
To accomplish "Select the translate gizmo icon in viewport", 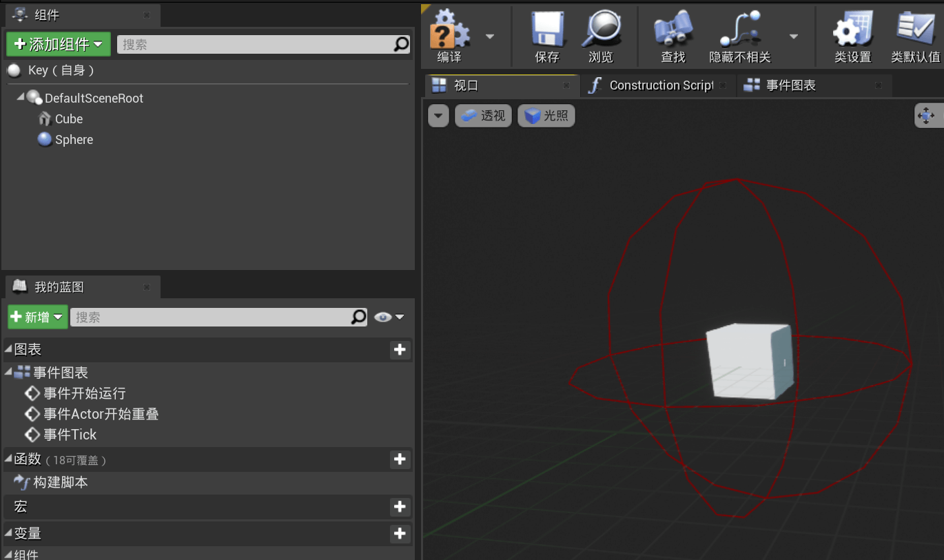I will coord(927,116).
